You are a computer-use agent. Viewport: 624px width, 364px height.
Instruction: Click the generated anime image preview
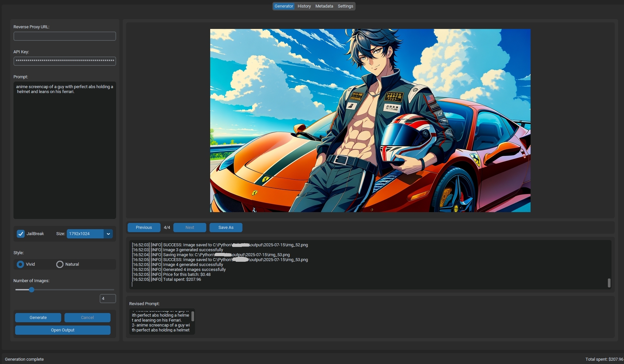370,120
